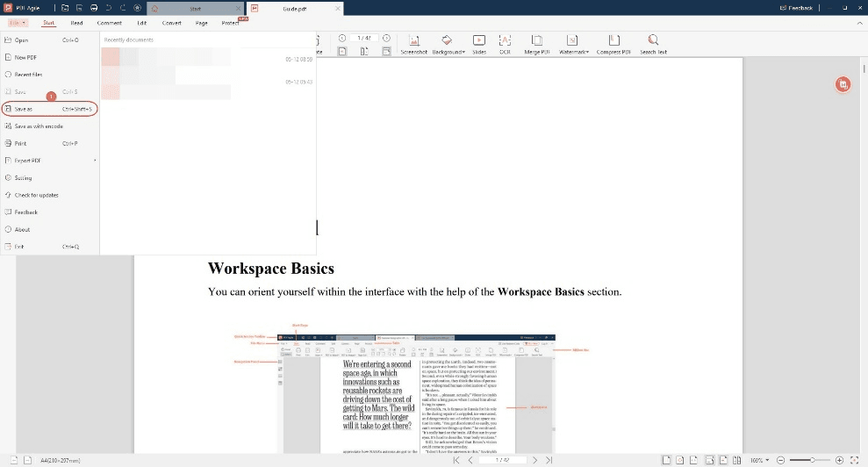Go to next page using ribbon arrow

click(x=386, y=39)
